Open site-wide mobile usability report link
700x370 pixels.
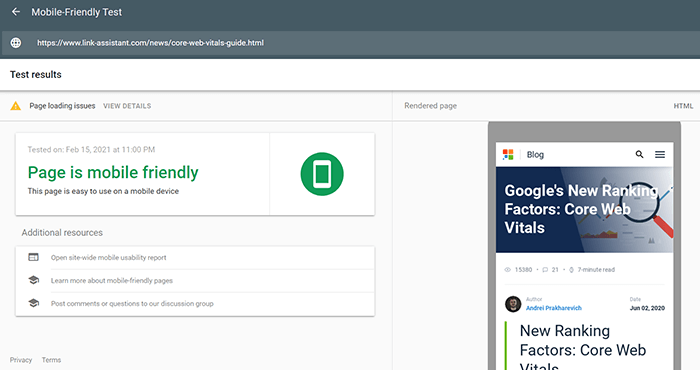[108, 258]
